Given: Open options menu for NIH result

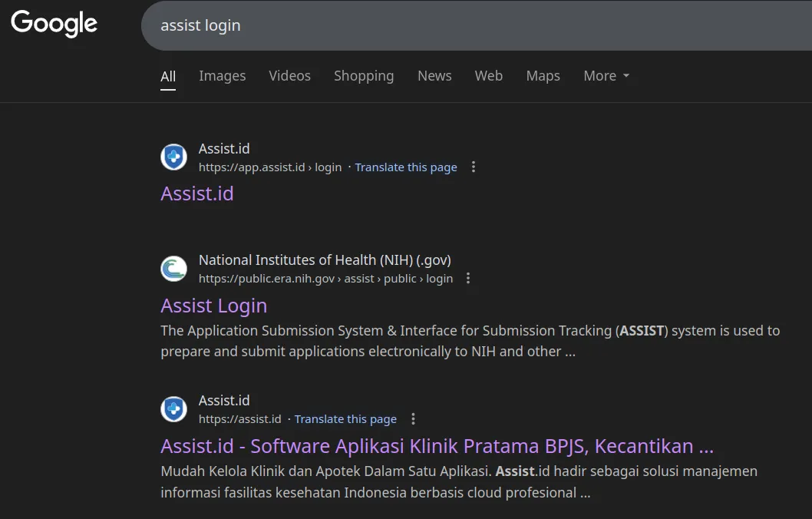Looking at the screenshot, I should pos(468,278).
